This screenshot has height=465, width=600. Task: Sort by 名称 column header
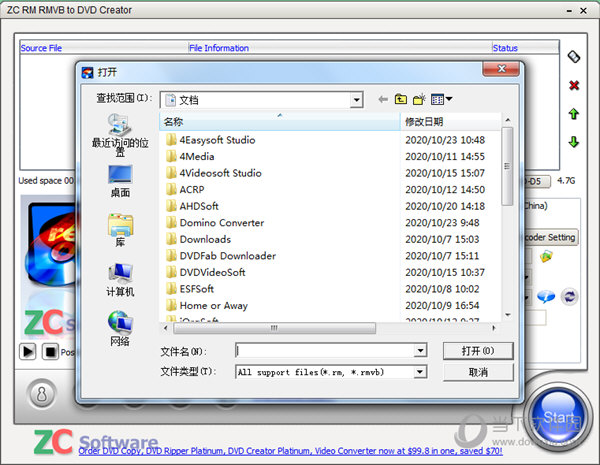[280, 122]
